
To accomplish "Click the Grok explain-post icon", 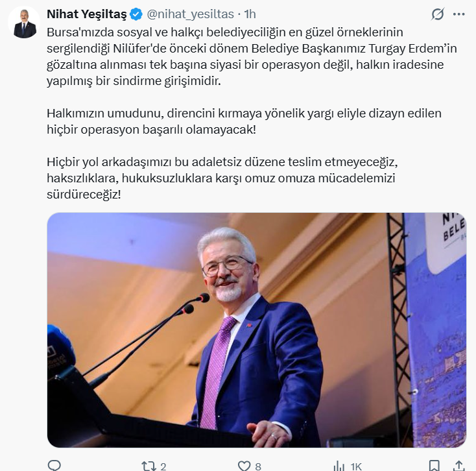I will click(438, 14).
